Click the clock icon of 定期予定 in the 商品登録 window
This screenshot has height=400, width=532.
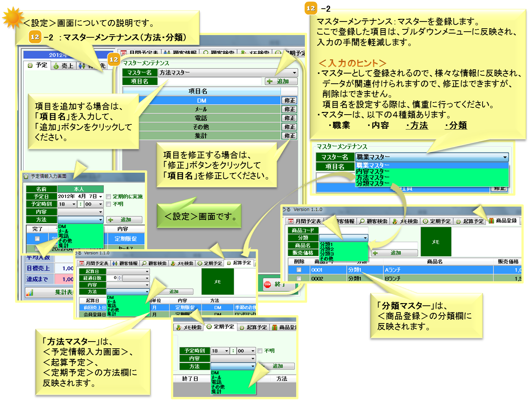click(x=425, y=221)
